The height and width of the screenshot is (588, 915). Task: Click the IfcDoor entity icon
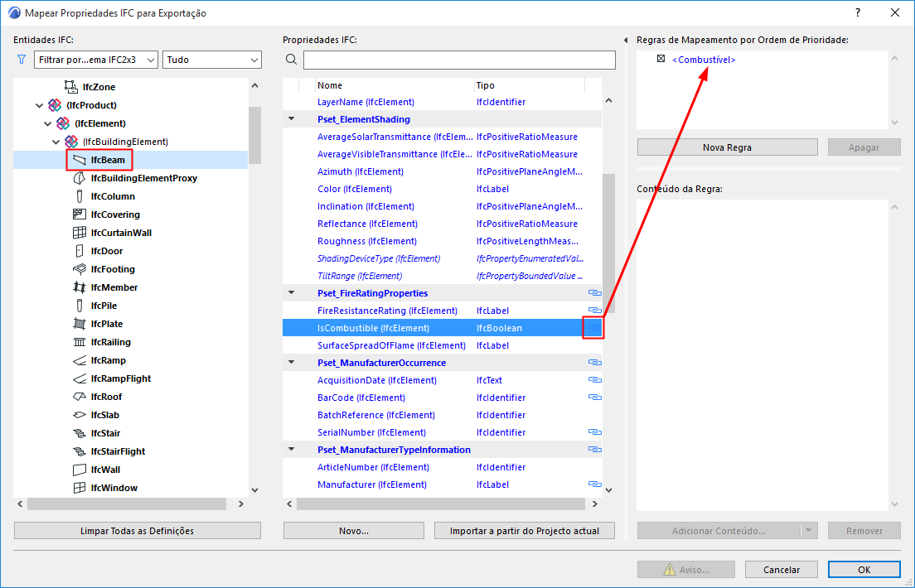[x=80, y=251]
